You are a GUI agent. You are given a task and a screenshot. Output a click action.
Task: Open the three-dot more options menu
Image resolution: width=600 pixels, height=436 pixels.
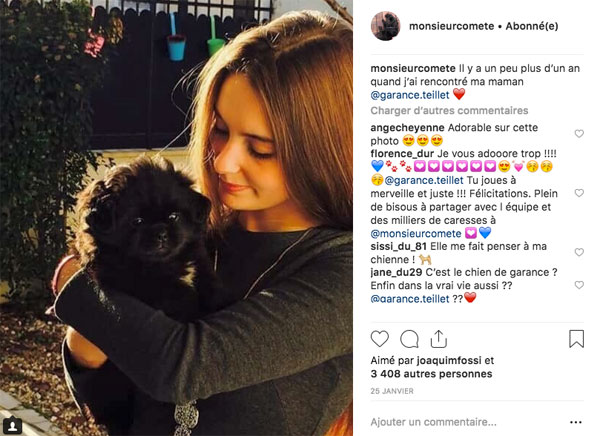[x=576, y=422]
